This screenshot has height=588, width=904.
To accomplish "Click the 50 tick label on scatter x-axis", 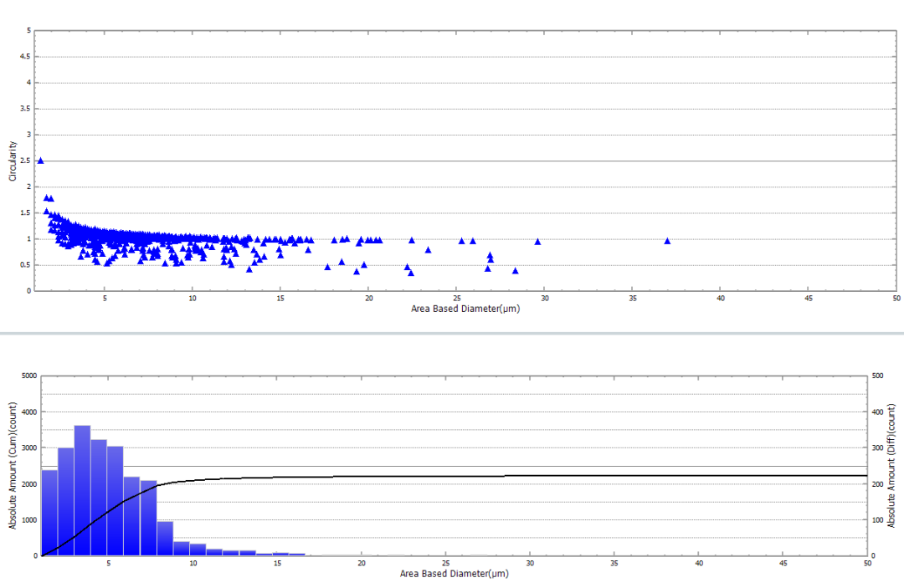I will coord(896,298).
